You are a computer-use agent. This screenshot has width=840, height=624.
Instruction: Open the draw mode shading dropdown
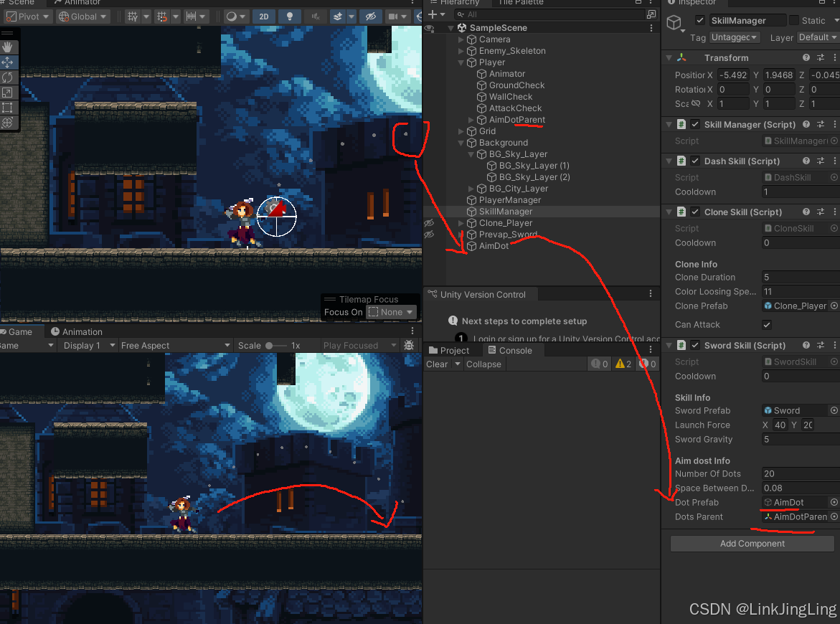point(236,16)
